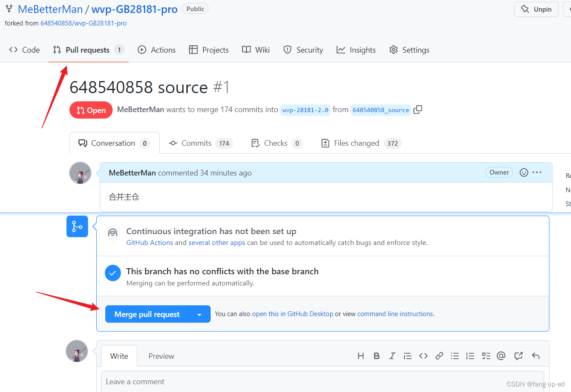Insert code snippet icon
Image resolution: width=571 pixels, height=392 pixels.
(x=423, y=356)
